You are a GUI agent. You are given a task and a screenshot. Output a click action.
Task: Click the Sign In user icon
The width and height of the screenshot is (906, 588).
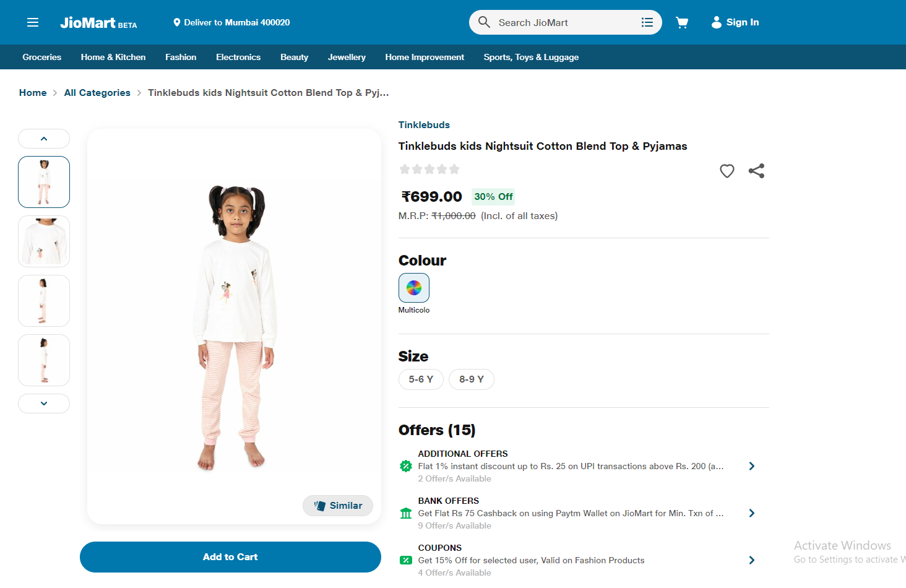[716, 22]
